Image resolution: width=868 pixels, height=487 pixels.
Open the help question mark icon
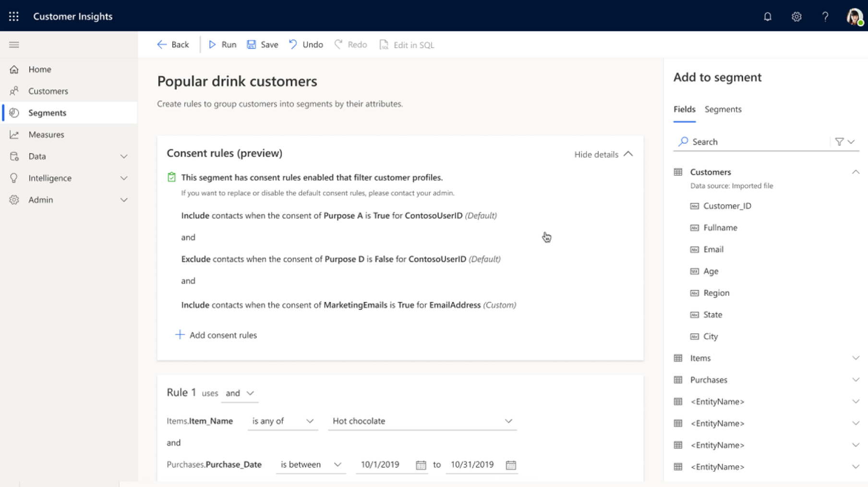pyautogui.click(x=825, y=16)
